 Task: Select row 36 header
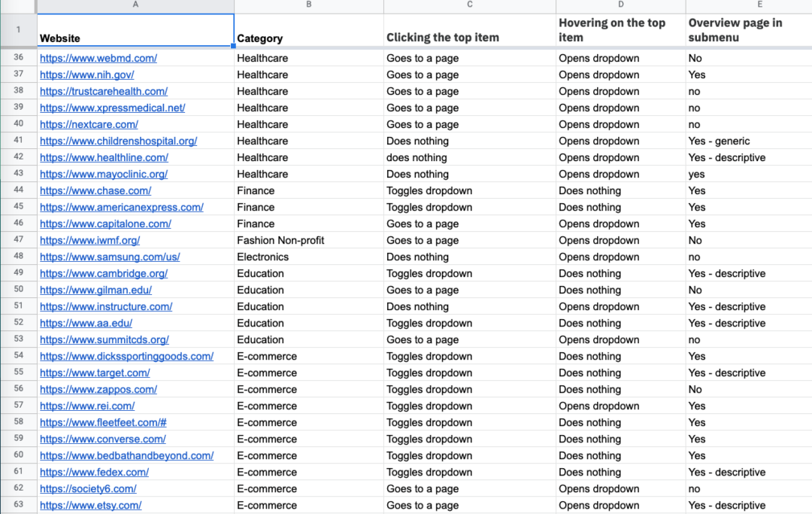[18, 58]
